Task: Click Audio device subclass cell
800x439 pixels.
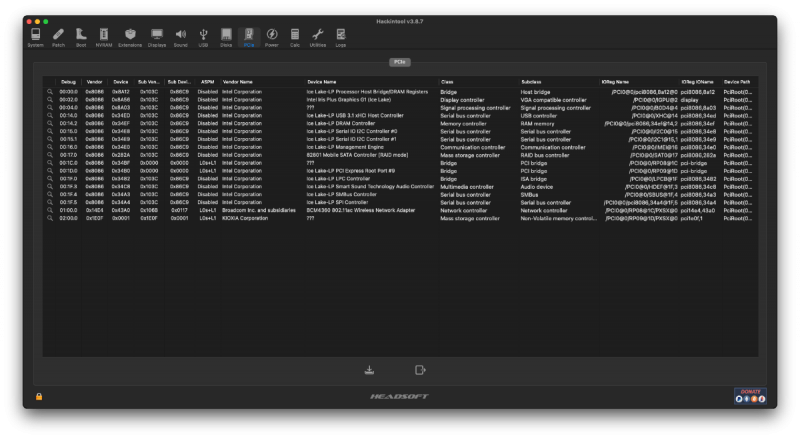Action: pyautogui.click(x=537, y=186)
